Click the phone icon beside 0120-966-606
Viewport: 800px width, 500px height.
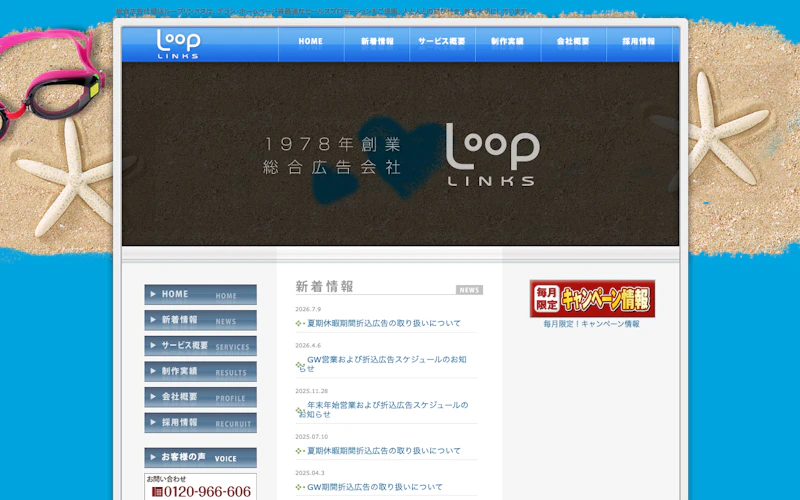157,492
